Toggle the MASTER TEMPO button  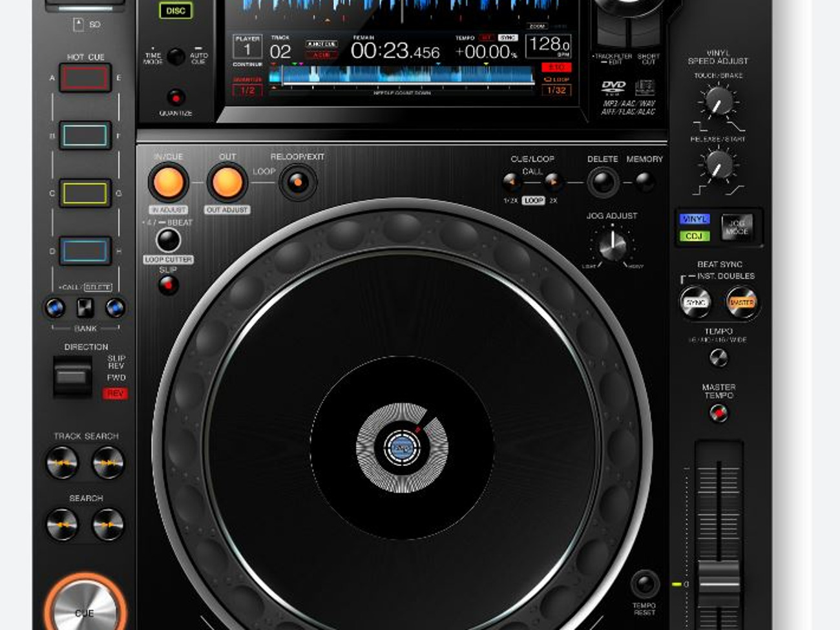pos(718,413)
